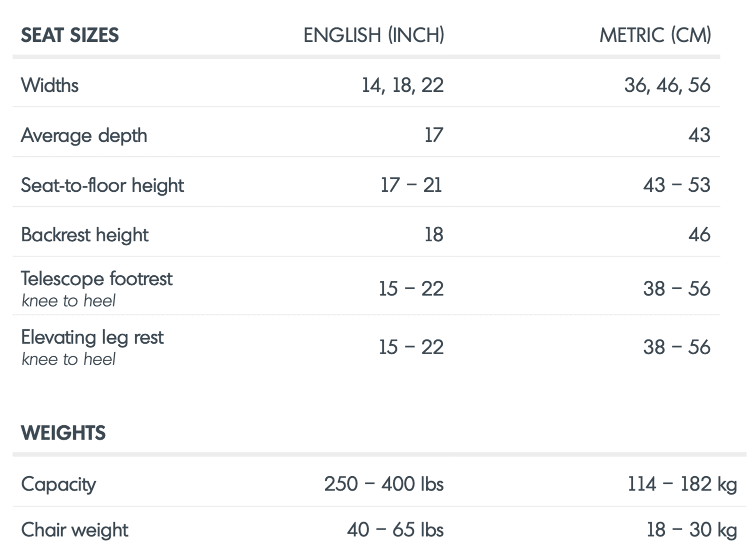750x560 pixels.
Task: Click the ENGLISH (INCH) column header
Action: 373,35
